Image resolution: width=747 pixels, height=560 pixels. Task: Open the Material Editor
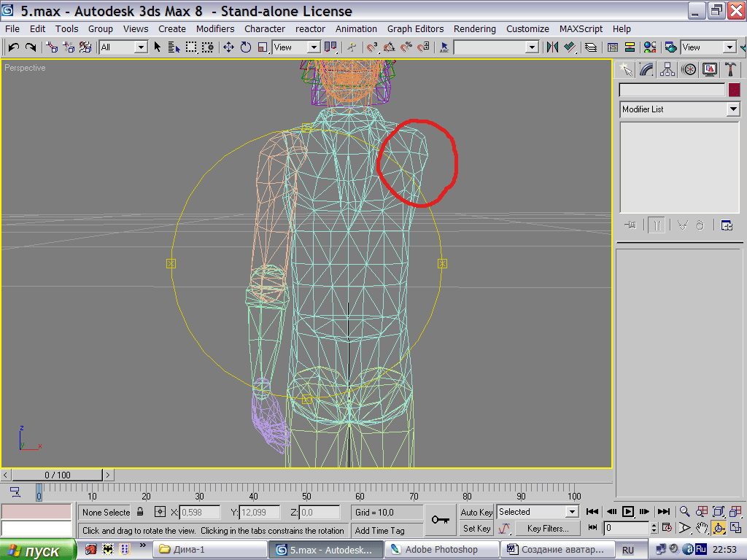tap(650, 47)
